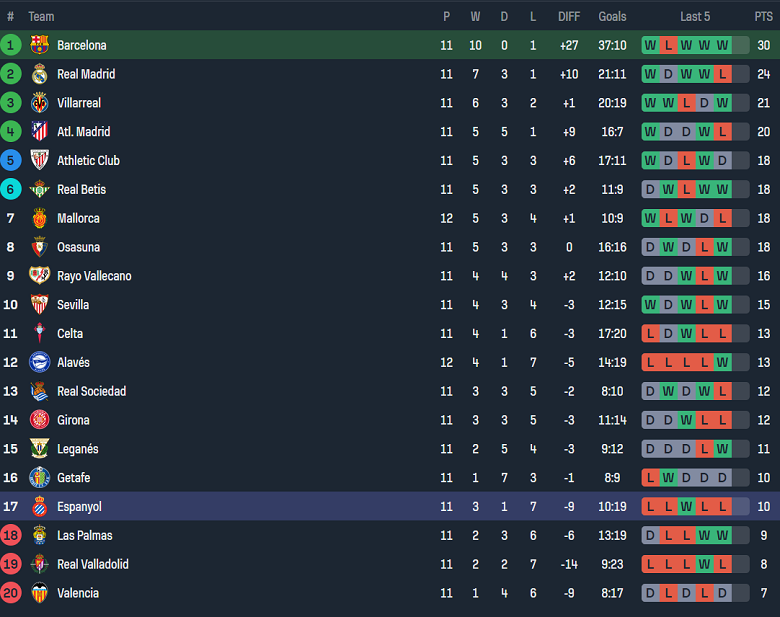Click Real Valladolid's red position 19 badge
Image resolution: width=780 pixels, height=617 pixels.
[11, 564]
